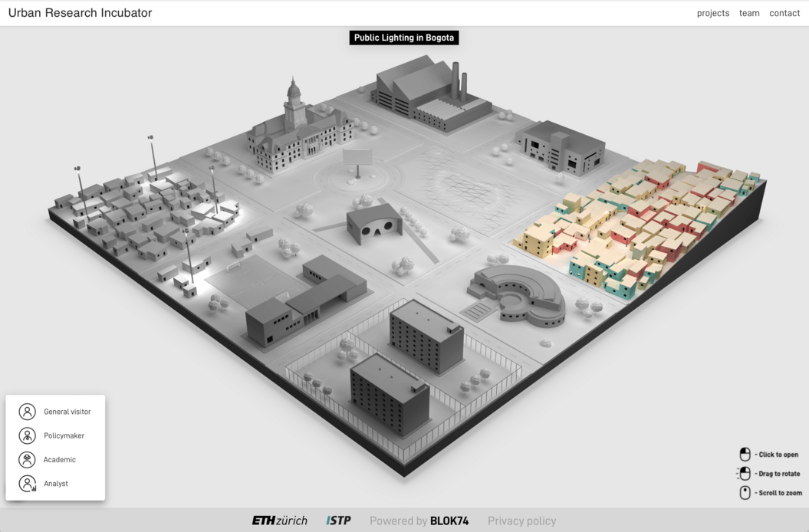The image size is (809, 532).
Task: Open the projects menu item
Action: point(712,13)
